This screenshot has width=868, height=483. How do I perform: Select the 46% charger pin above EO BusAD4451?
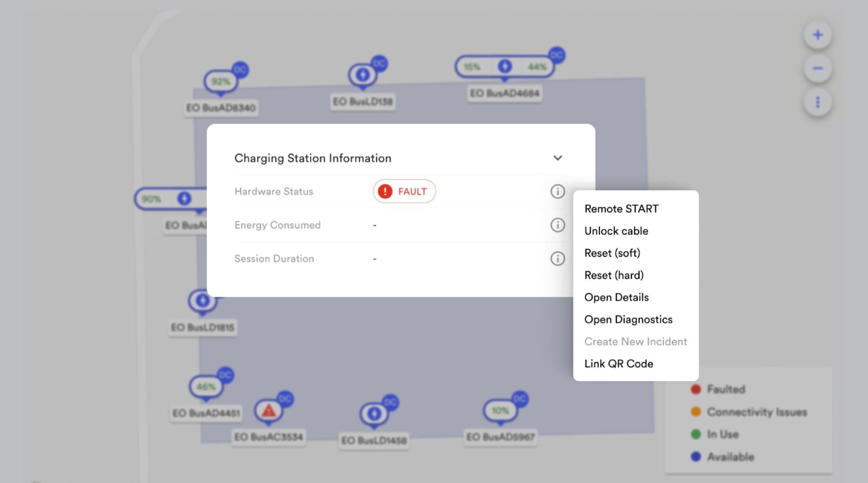[206, 387]
